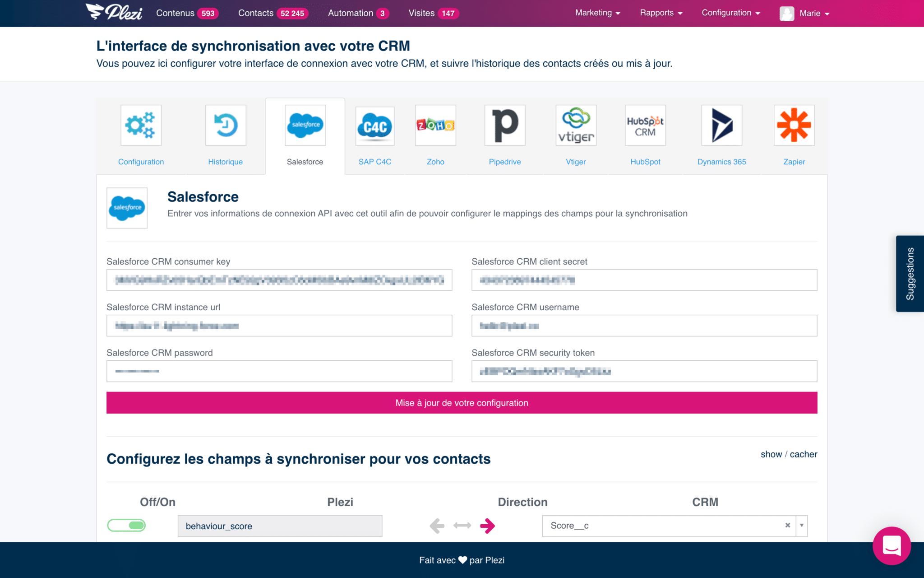Click the Salesforce logo beside the heading
Screen dimensions: 924x578
[x=127, y=208]
